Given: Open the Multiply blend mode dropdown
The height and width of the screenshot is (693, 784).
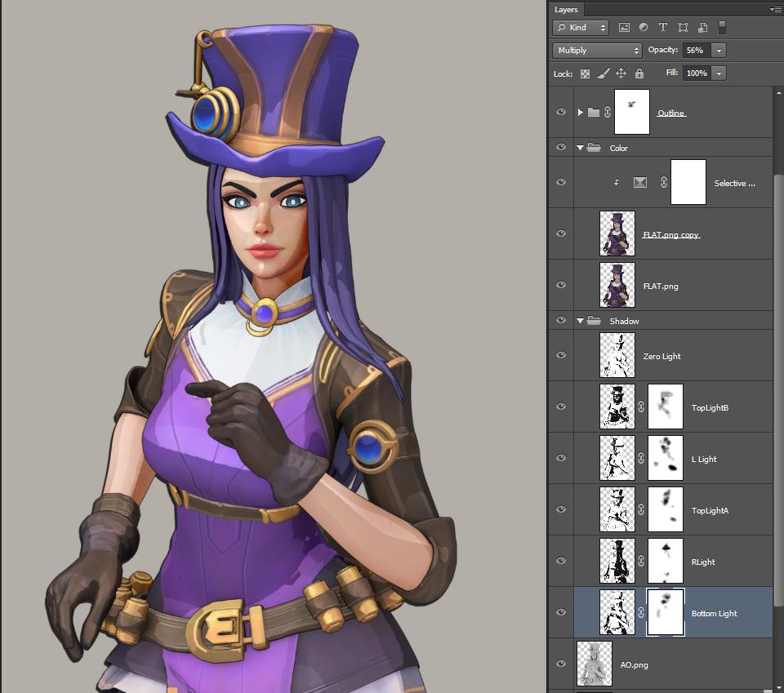Looking at the screenshot, I should click(597, 50).
